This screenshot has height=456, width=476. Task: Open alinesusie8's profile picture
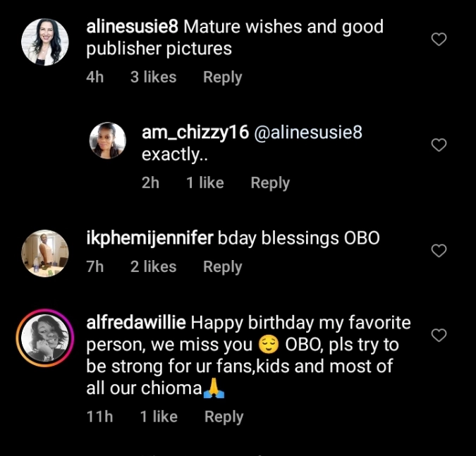(45, 42)
